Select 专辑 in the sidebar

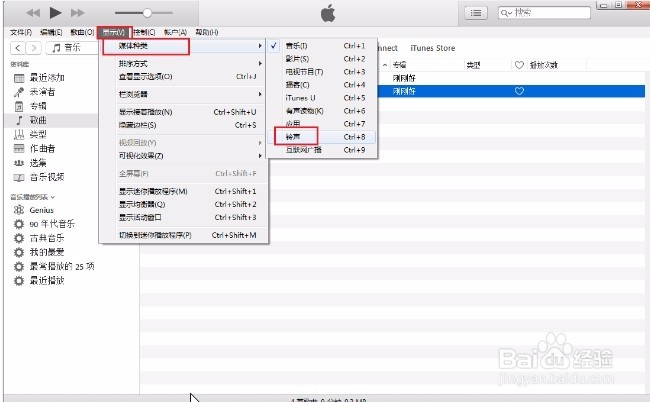[38, 106]
